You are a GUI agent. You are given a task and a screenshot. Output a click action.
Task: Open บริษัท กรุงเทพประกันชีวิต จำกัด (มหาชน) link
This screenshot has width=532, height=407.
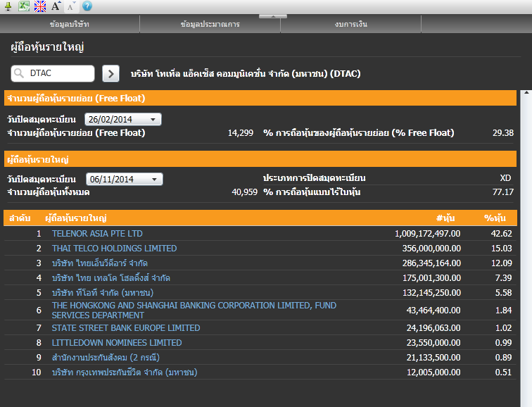coord(125,372)
